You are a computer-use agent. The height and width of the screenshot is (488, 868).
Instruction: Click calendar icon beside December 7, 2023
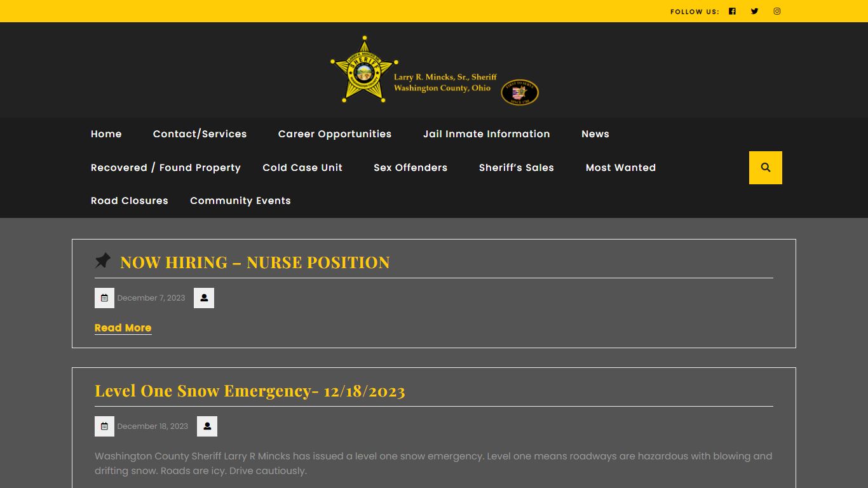point(104,298)
